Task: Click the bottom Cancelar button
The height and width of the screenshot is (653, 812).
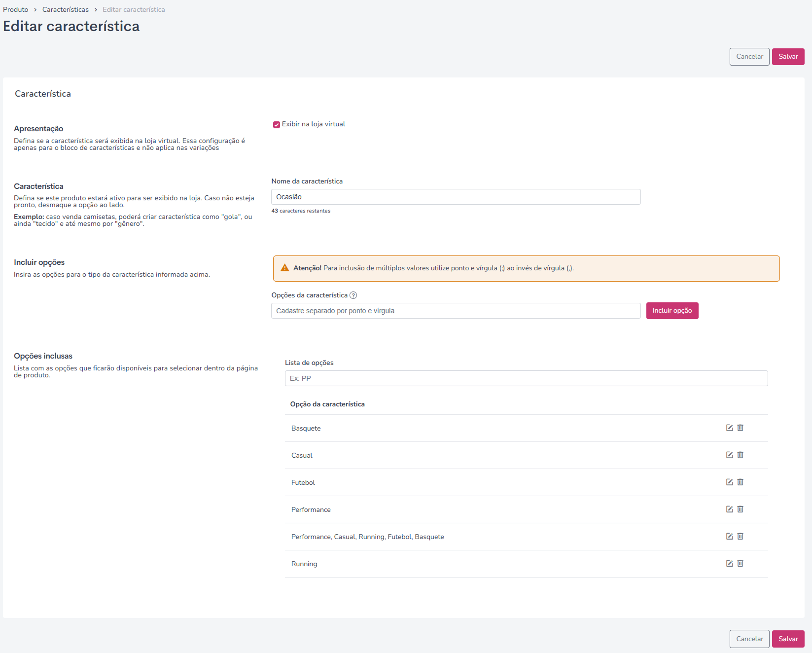Action: [749, 639]
